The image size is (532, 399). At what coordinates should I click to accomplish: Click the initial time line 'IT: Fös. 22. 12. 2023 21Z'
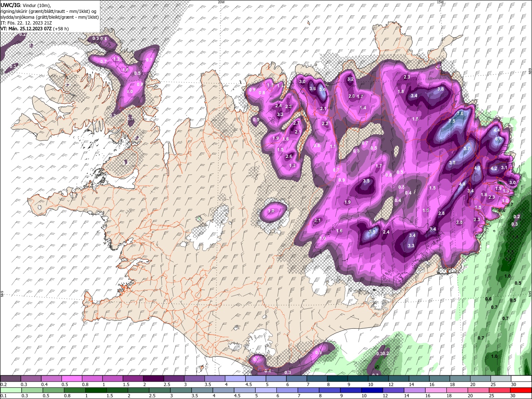coord(26,23)
